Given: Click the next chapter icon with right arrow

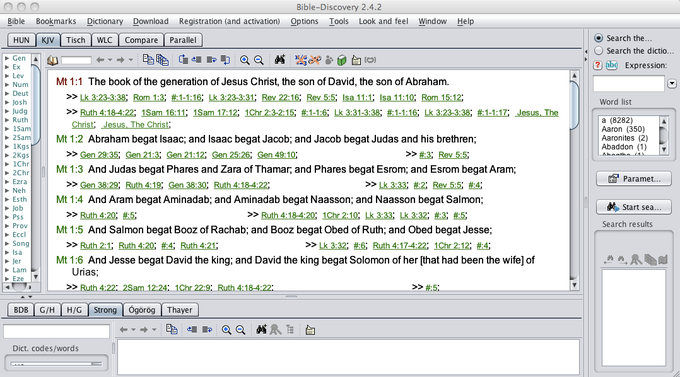Looking at the screenshot, I should point(212,60).
